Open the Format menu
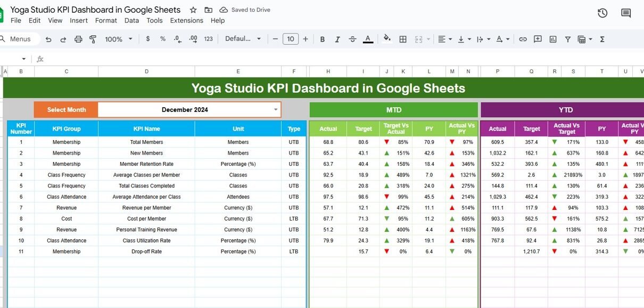The image size is (644, 308). (106, 20)
